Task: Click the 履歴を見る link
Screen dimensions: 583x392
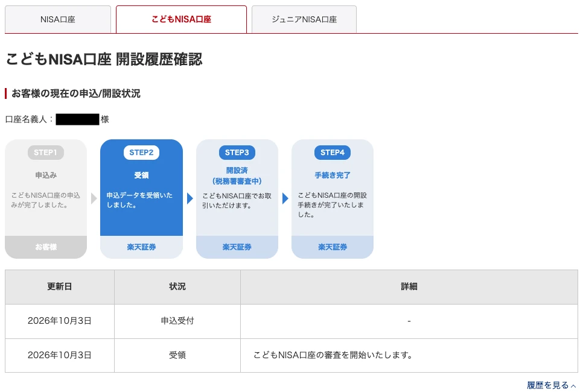Action: click(547, 385)
